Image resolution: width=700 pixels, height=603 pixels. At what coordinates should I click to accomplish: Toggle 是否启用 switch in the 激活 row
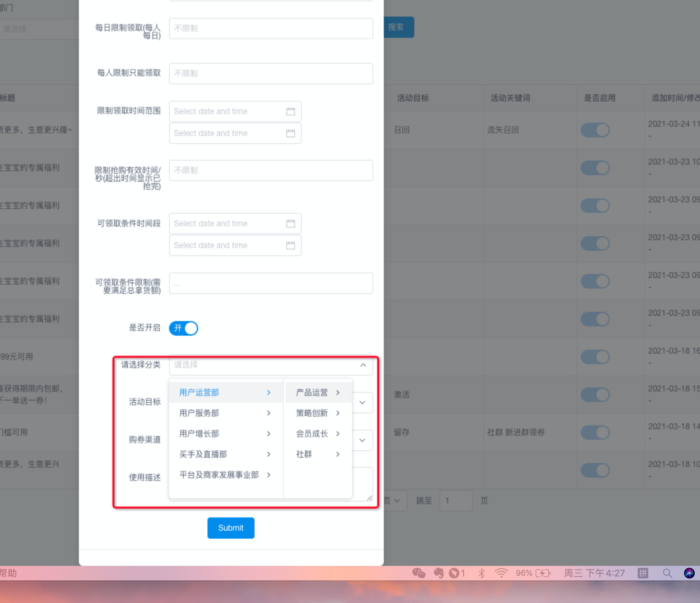[595, 394]
